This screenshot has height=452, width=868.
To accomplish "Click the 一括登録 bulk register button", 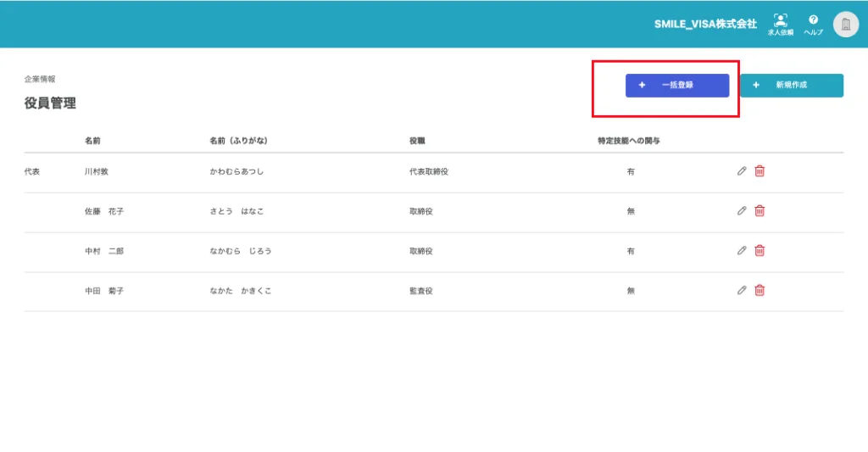I will tap(676, 86).
